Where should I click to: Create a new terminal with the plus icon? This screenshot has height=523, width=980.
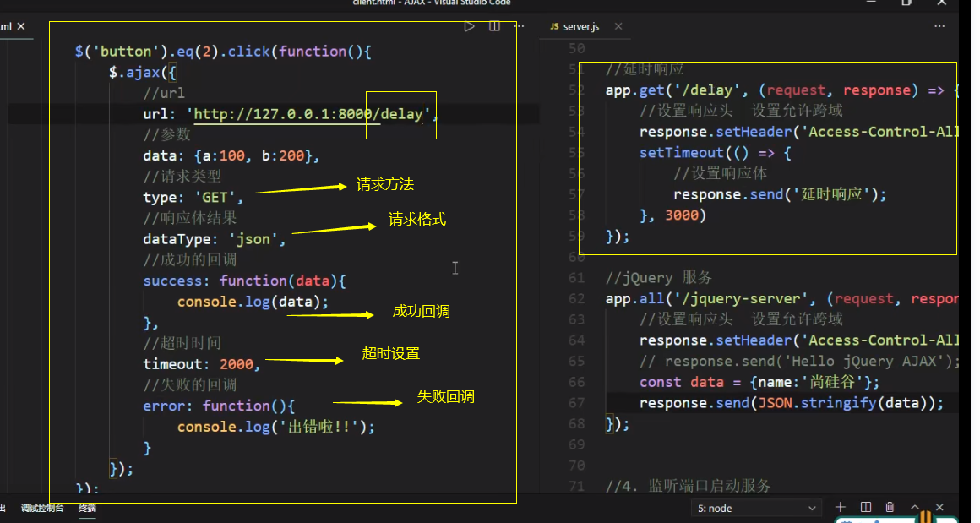tap(840, 508)
